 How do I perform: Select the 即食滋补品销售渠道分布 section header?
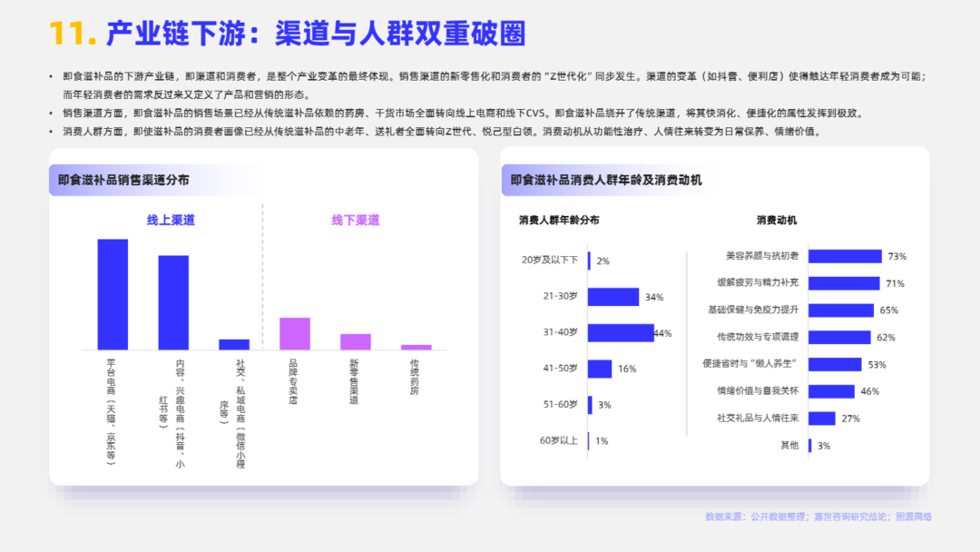(124, 180)
